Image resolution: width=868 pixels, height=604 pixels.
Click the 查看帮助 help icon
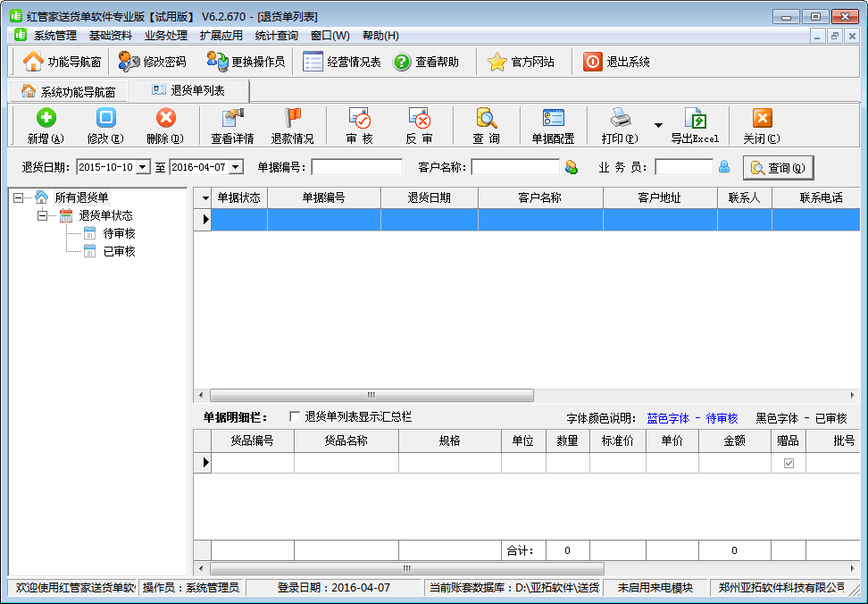pos(402,62)
